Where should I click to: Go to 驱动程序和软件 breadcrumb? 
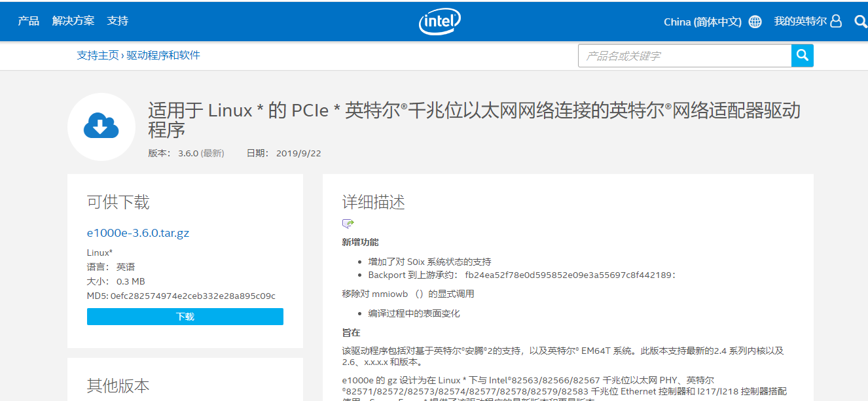pos(163,56)
